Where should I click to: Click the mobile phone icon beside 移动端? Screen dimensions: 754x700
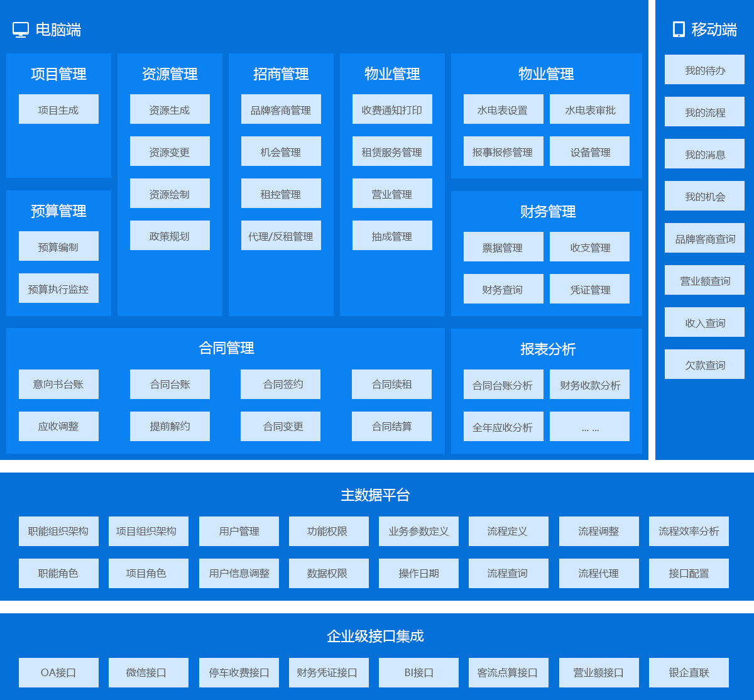(679, 30)
